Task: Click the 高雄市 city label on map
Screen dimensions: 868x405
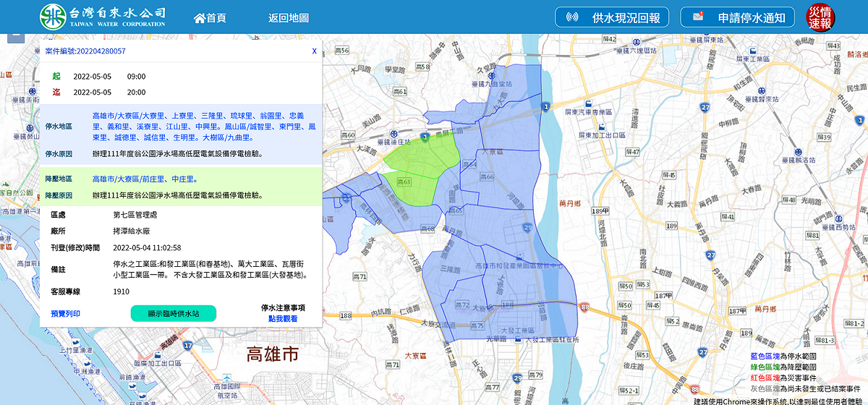Action: 273,354
